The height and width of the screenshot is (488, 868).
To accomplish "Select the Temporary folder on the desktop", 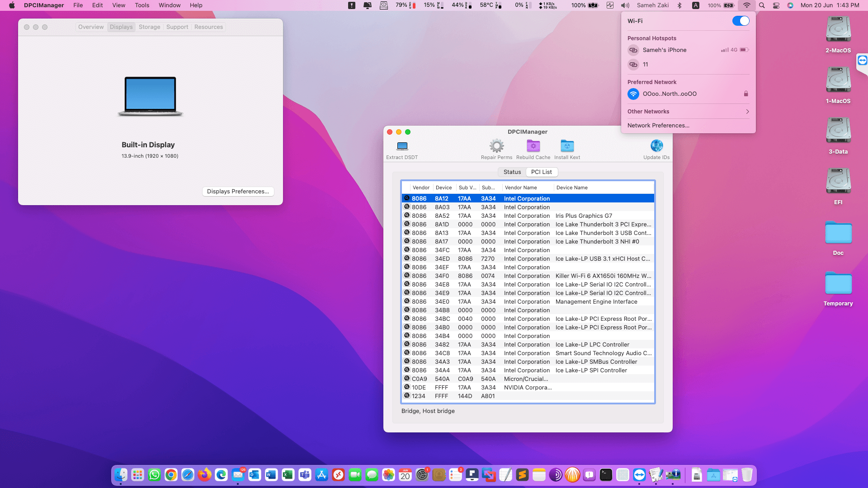I will click(x=838, y=283).
